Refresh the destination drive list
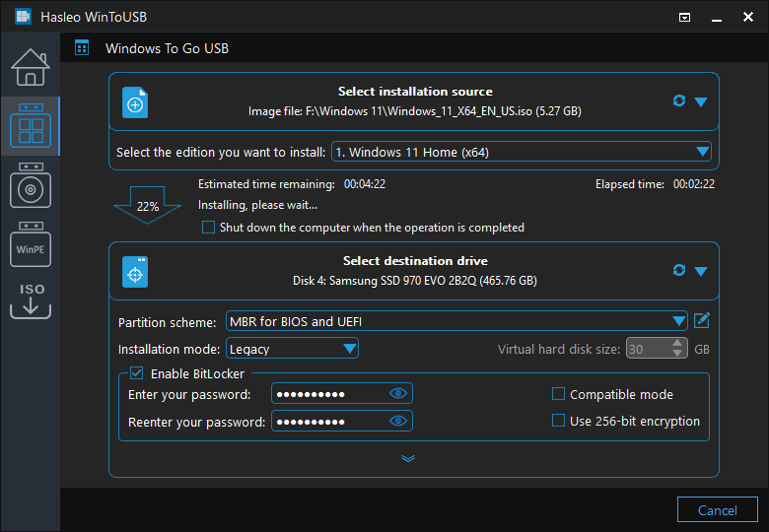The width and height of the screenshot is (769, 532). (678, 270)
